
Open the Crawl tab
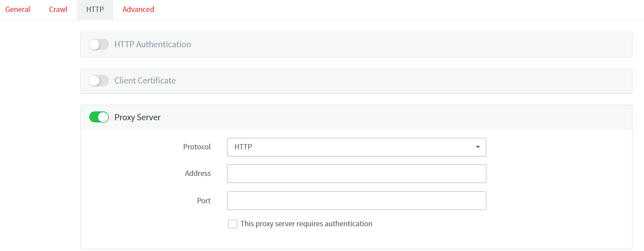(58, 9)
